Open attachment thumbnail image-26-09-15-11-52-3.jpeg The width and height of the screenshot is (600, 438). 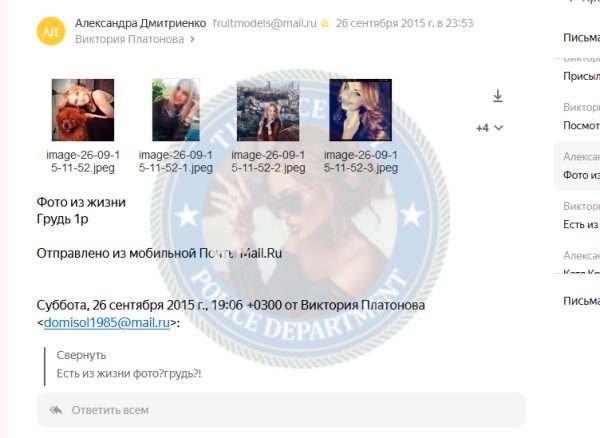(360, 110)
